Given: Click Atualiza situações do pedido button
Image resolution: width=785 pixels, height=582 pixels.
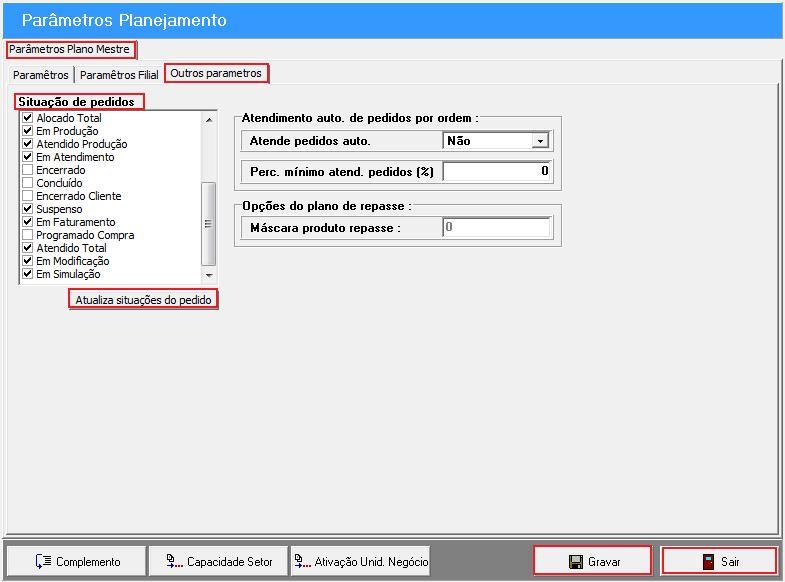Looking at the screenshot, I should pos(143,300).
